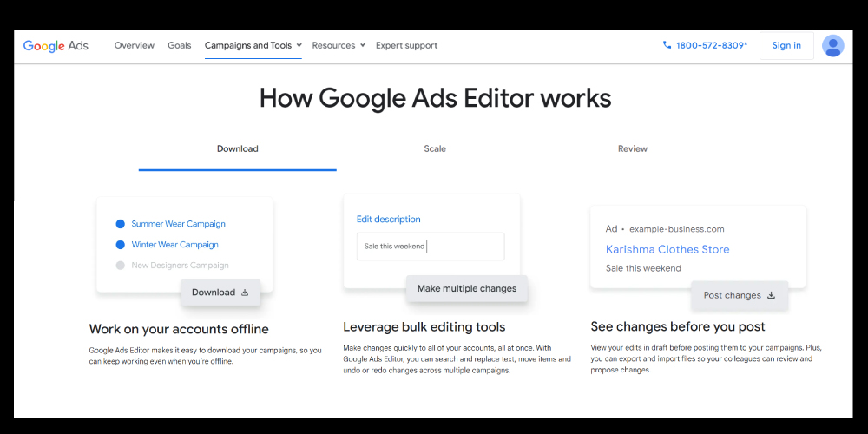Image resolution: width=868 pixels, height=434 pixels.
Task: Call the 1800-572-8309 phone link
Action: (x=712, y=45)
